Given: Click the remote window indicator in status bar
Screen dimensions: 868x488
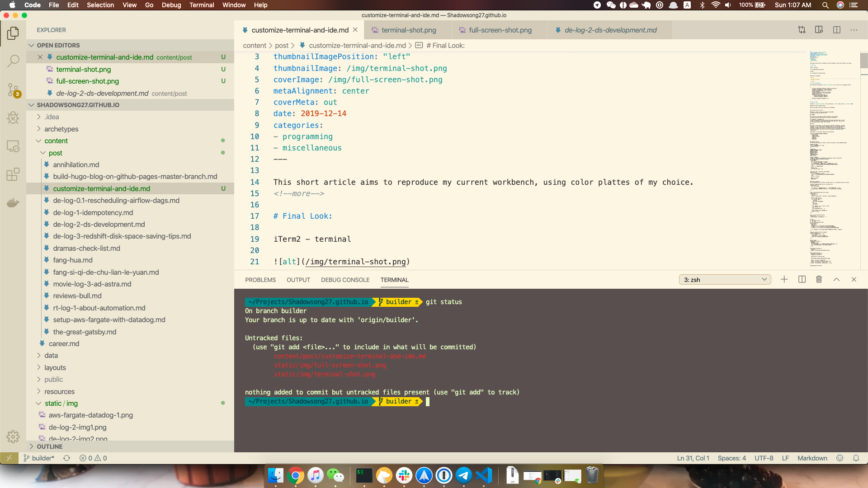Looking at the screenshot, I should (x=9, y=458).
